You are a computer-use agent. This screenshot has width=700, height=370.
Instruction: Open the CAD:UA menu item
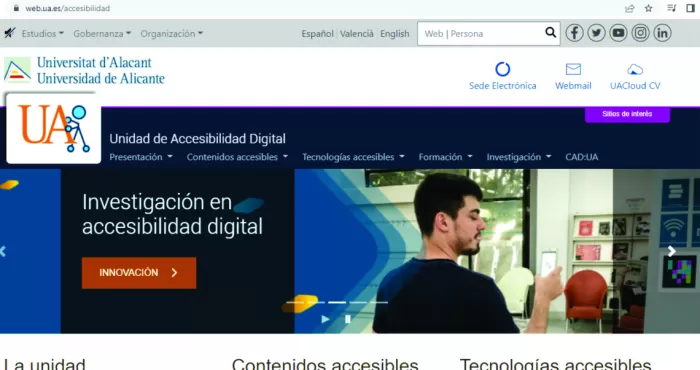coord(582,157)
